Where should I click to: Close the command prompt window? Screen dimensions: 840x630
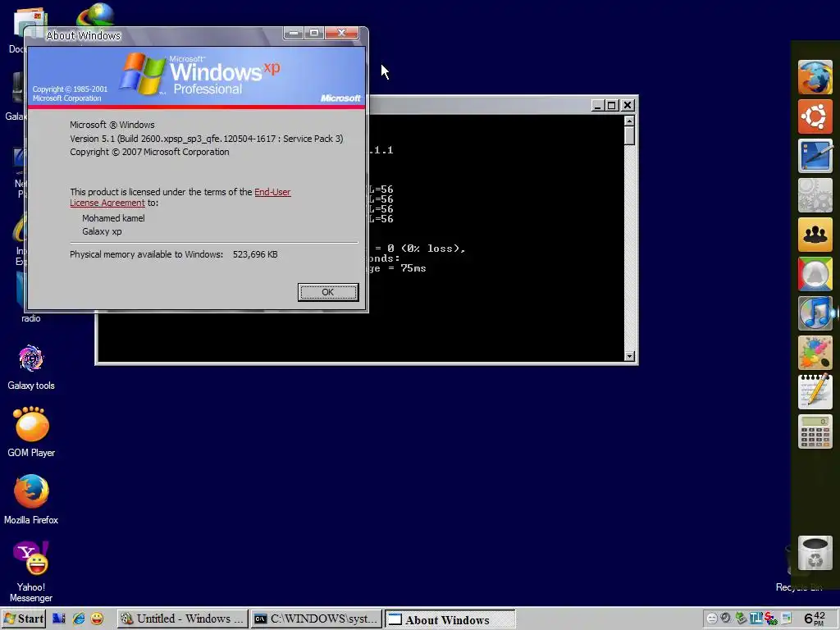628,106
